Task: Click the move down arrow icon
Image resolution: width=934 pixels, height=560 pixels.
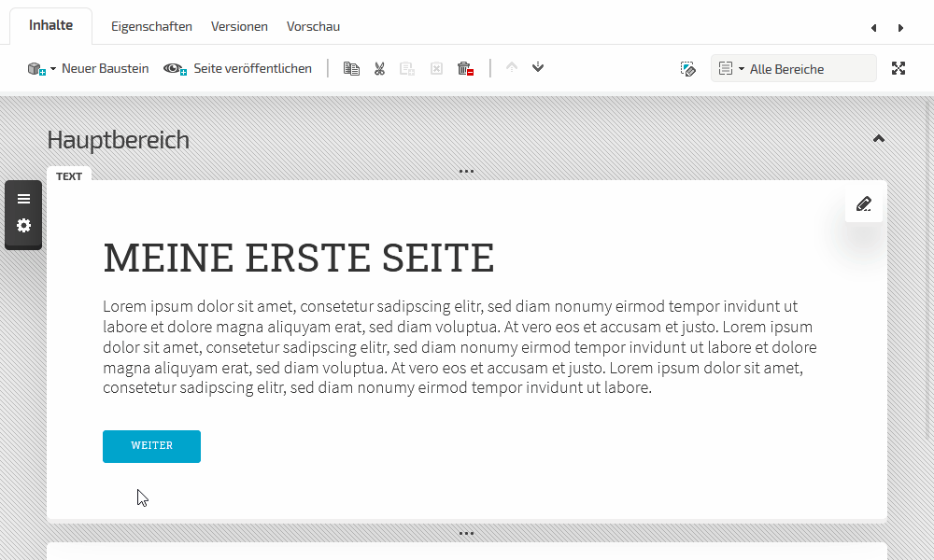Action: point(538,67)
